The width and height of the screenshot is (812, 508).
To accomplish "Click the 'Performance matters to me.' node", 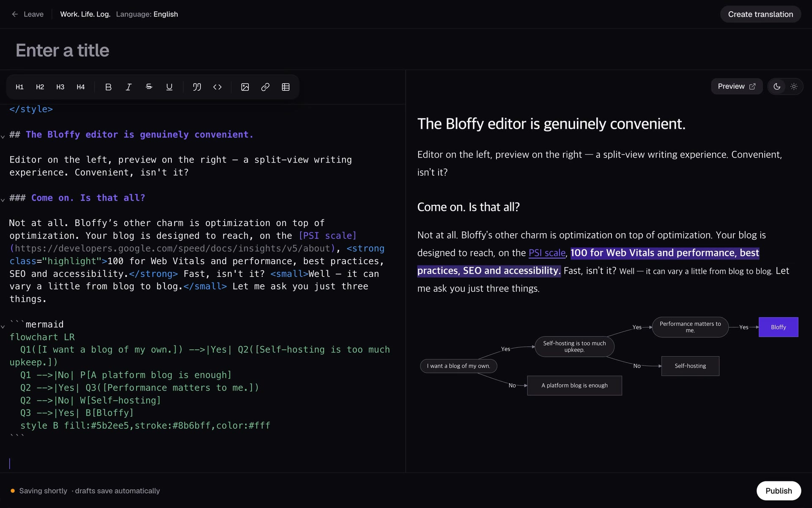I will 690,327.
